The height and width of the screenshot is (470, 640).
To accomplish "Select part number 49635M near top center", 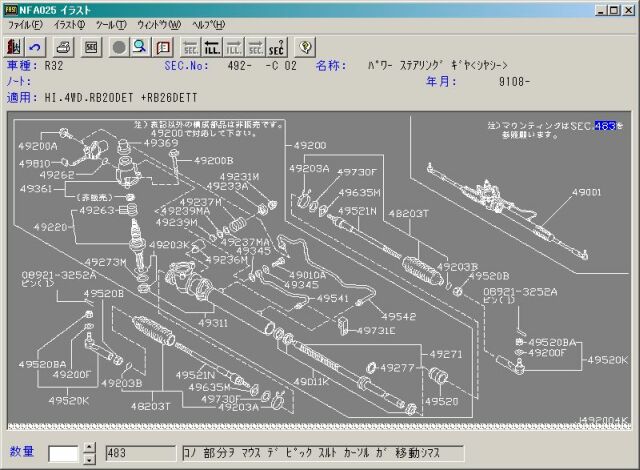I will (x=359, y=193).
